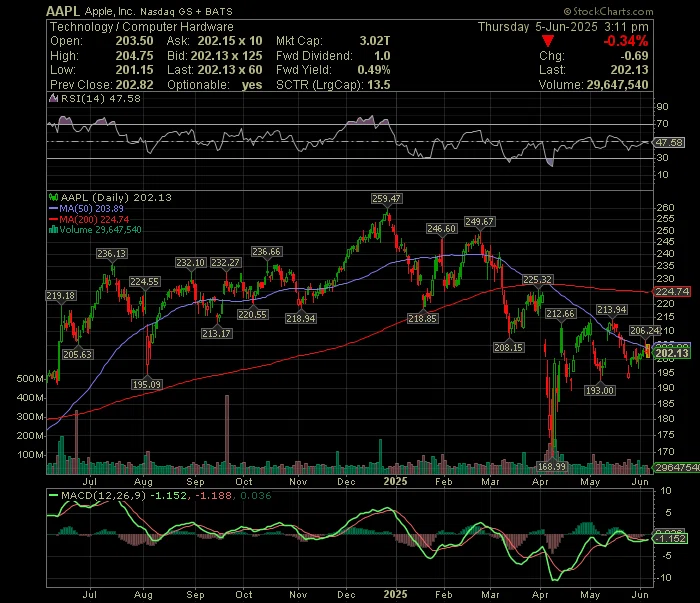Click the 47.58 RSI axis tag
Screen dimensions: 700x603
669,142
